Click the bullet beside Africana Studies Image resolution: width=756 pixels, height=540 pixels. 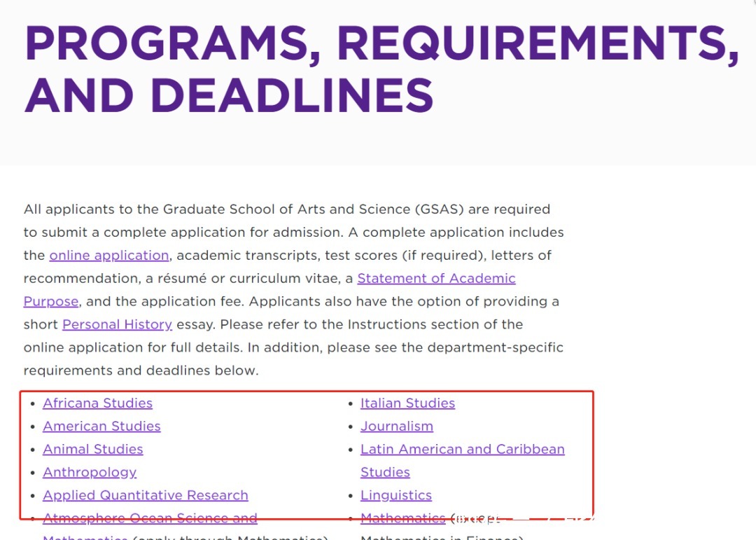pyautogui.click(x=31, y=403)
